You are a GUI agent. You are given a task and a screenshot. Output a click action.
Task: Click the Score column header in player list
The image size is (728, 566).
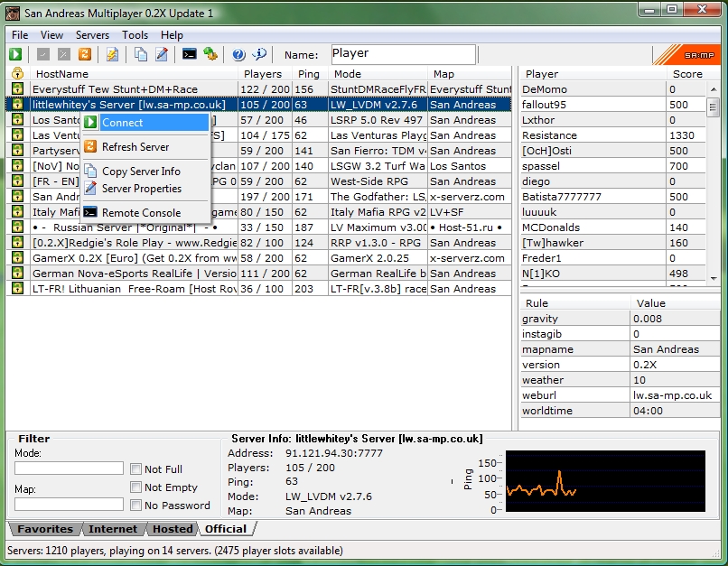[686, 74]
